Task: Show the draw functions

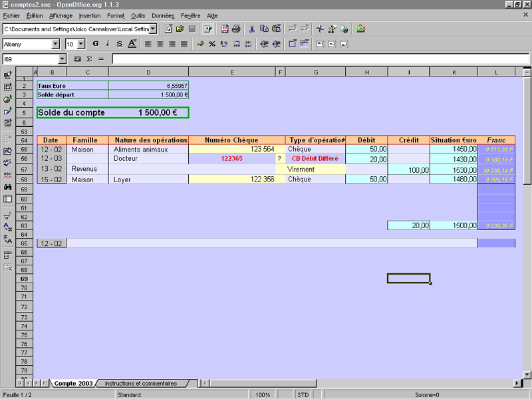Action: point(8,111)
